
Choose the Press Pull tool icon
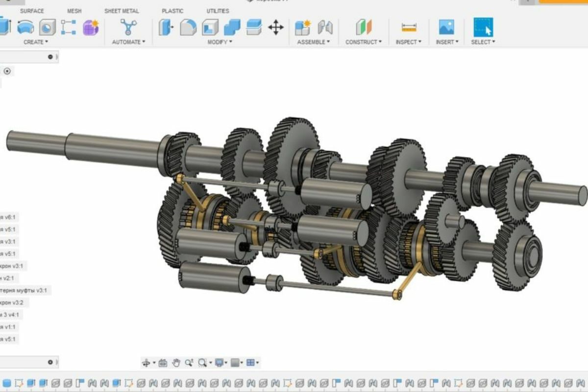click(x=167, y=27)
